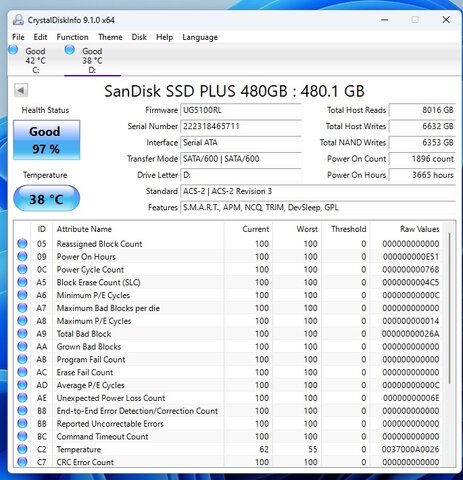
Task: Open the Help menu
Action: pos(164,37)
